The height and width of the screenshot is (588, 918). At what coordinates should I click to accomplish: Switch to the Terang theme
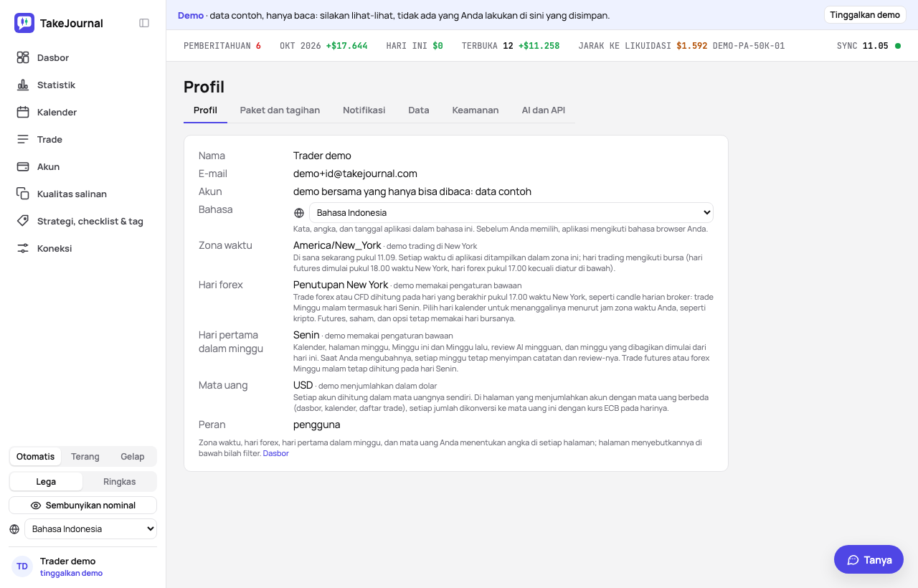(85, 457)
